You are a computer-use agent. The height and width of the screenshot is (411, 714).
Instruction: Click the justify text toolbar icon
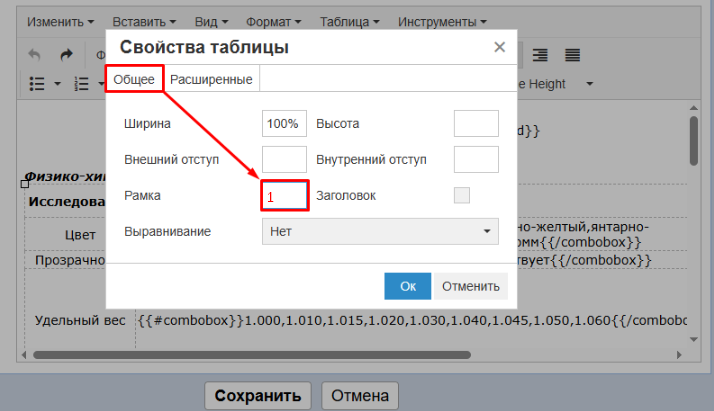point(573,55)
